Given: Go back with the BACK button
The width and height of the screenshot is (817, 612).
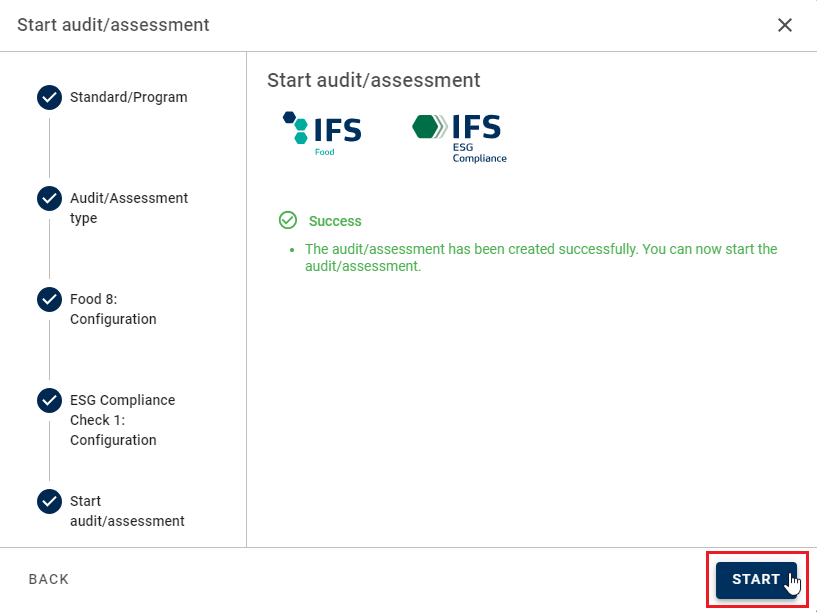Looking at the screenshot, I should (49, 579).
